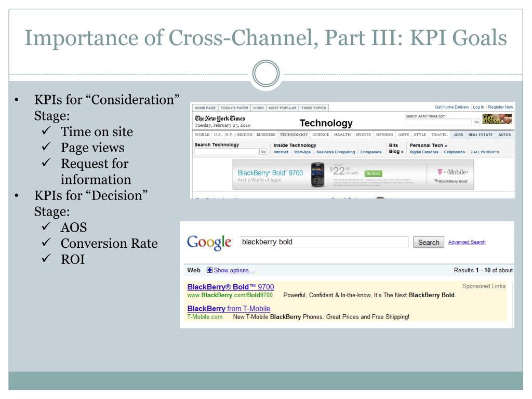Click the slide title "Importance of Cross-Channel, Part III: KPI Goals"

coord(265,37)
